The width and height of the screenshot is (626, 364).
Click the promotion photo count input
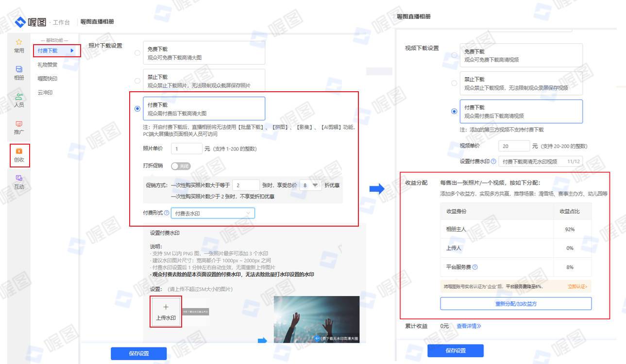tap(246, 185)
